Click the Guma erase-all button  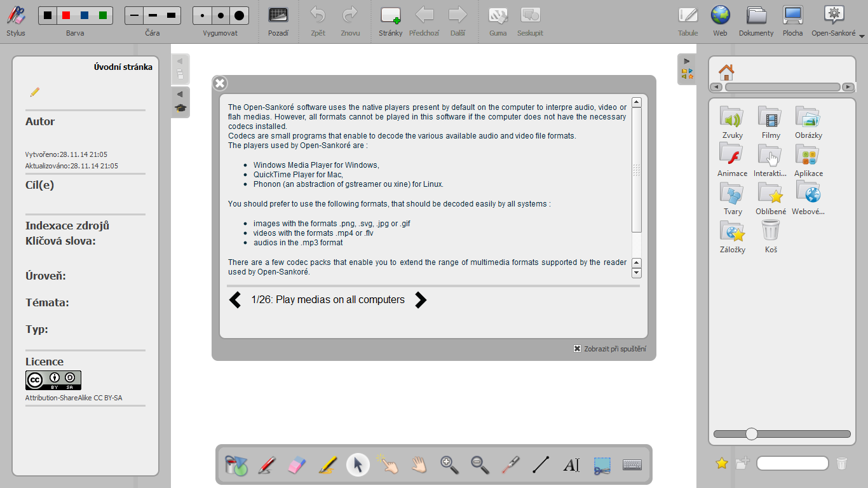(x=498, y=20)
